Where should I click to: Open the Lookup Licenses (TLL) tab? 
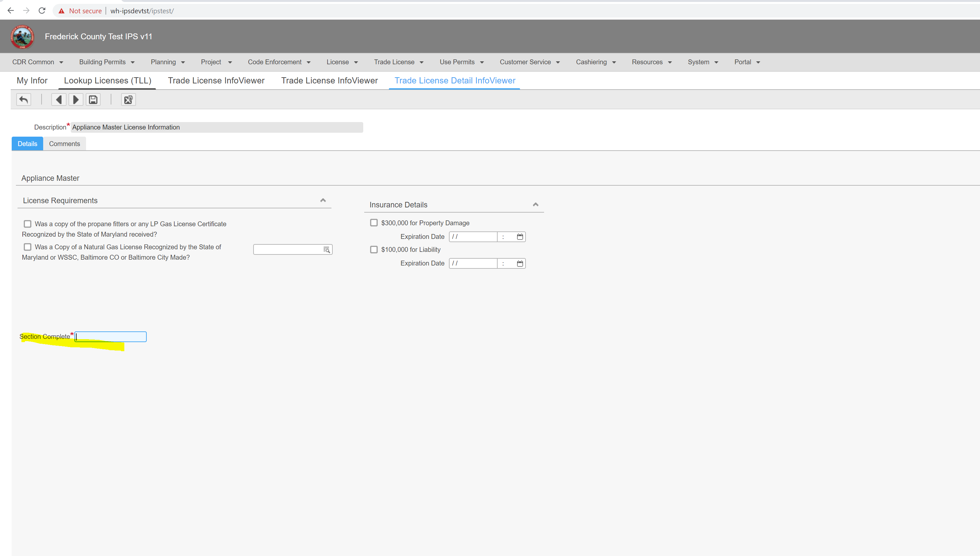pyautogui.click(x=107, y=80)
